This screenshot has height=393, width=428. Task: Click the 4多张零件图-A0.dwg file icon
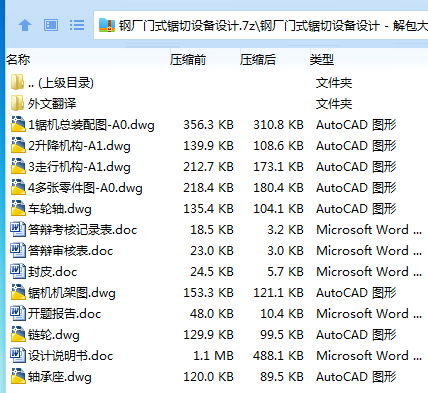coord(18,187)
